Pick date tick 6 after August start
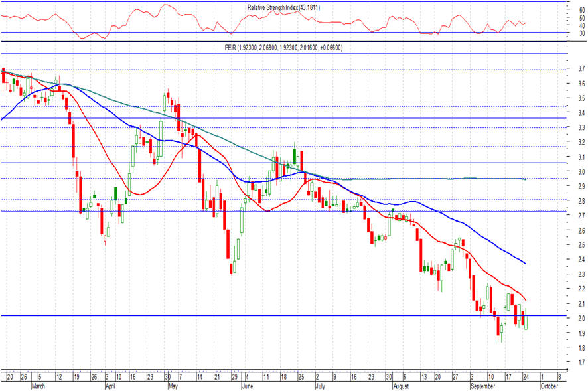The image size is (588, 391). tap(405, 377)
